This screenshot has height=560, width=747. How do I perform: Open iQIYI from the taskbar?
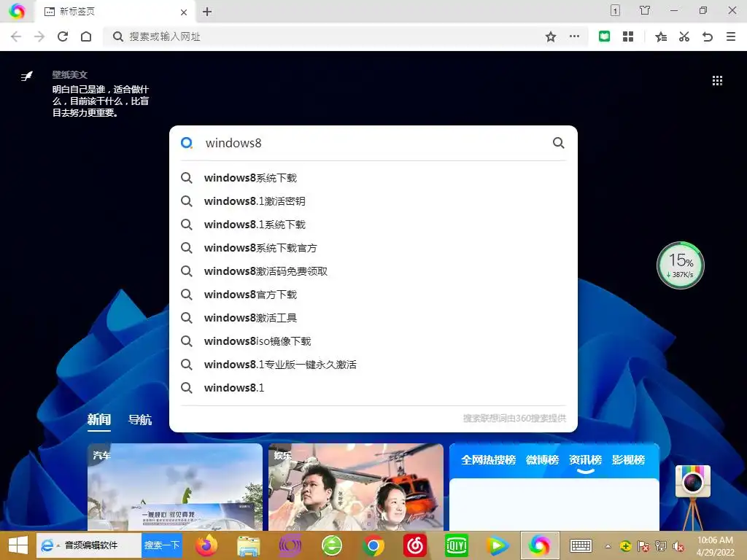(457, 545)
